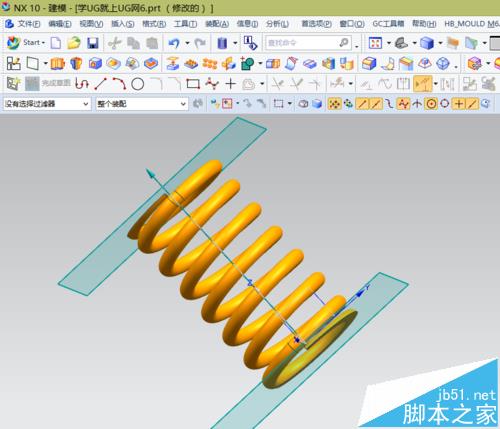The width and height of the screenshot is (500, 429).
Task: Click the Shaded with Edges cube icon
Action: [x=427, y=43]
